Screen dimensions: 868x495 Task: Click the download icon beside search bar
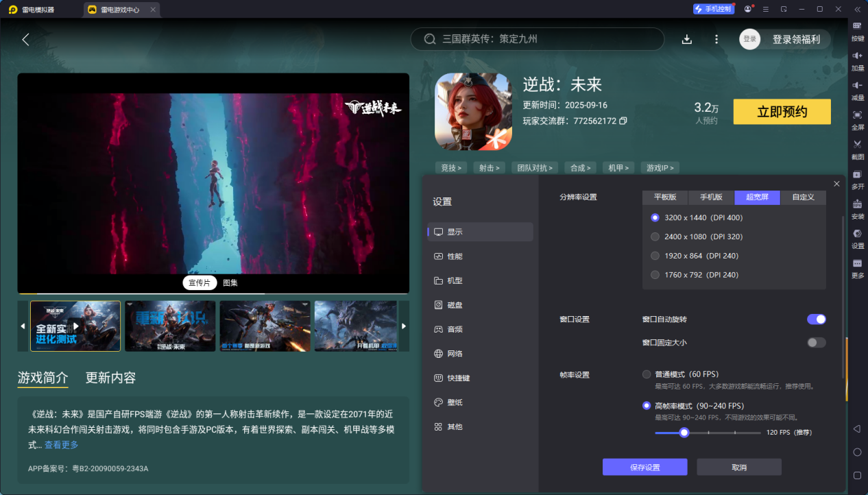coord(686,39)
